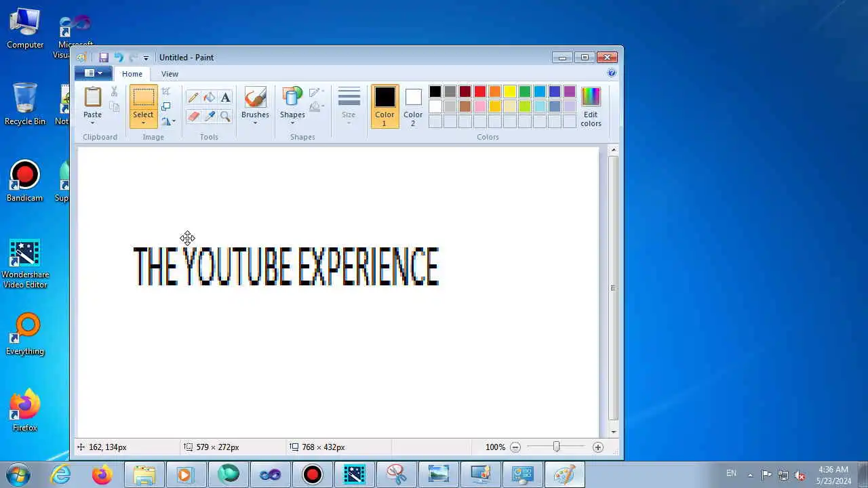Open the shape Outline dropdown
The image size is (868, 488).
click(317, 92)
